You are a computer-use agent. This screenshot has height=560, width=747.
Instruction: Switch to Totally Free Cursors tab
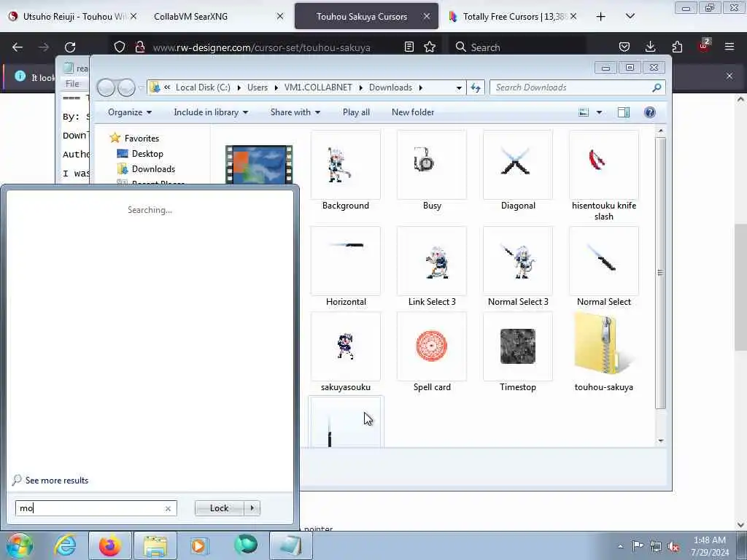coord(515,17)
